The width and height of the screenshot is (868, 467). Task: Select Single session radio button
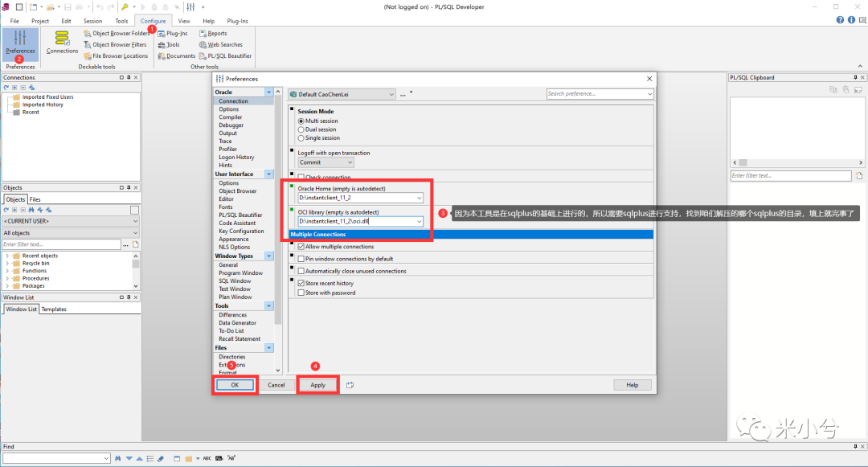[x=301, y=138]
